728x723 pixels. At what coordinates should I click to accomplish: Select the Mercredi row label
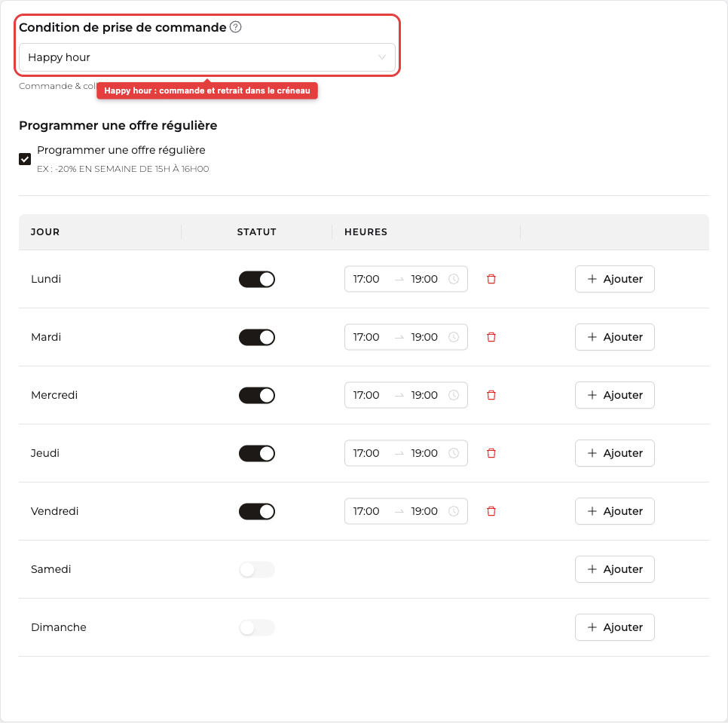tap(54, 395)
